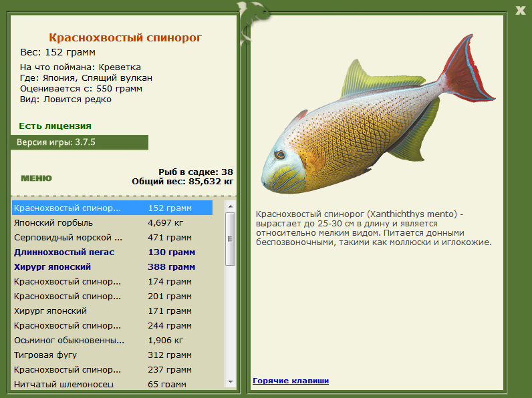Click the На что поймана: Креветка line
Viewport: 532px width, 398px height.
tap(80, 67)
